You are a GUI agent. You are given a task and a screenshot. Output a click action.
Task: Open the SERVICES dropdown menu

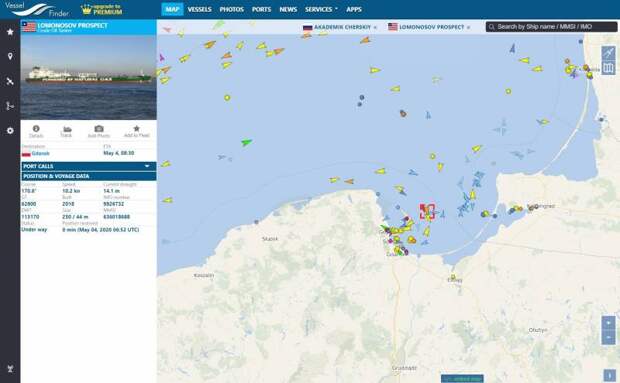[x=321, y=9]
